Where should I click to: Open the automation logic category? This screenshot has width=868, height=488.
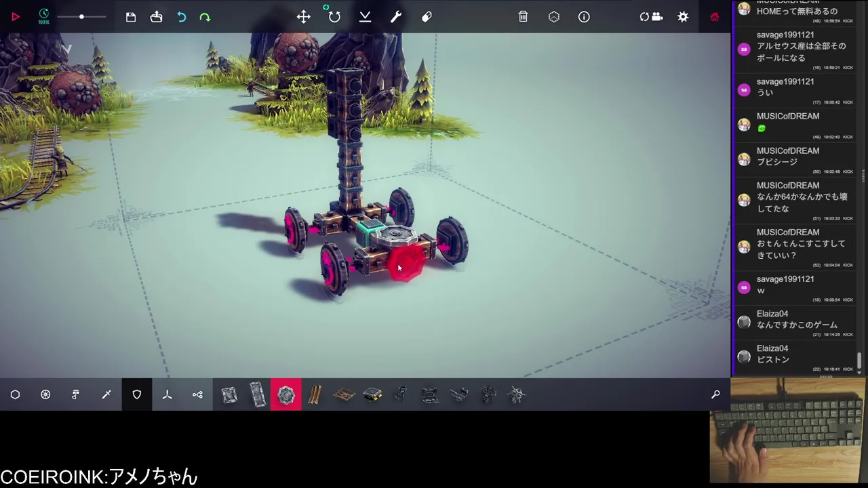[x=197, y=394]
